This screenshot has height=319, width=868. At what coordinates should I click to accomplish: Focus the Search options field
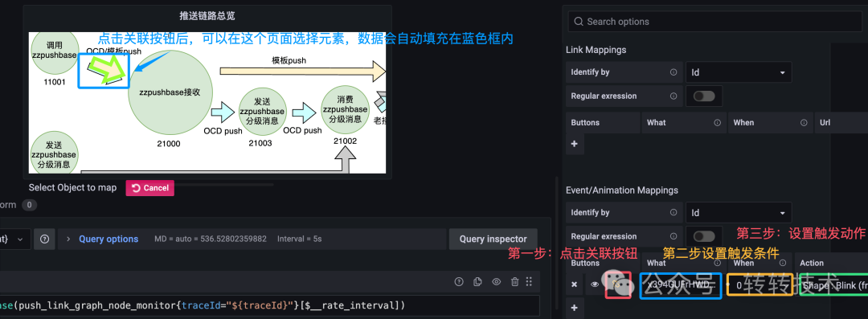714,22
